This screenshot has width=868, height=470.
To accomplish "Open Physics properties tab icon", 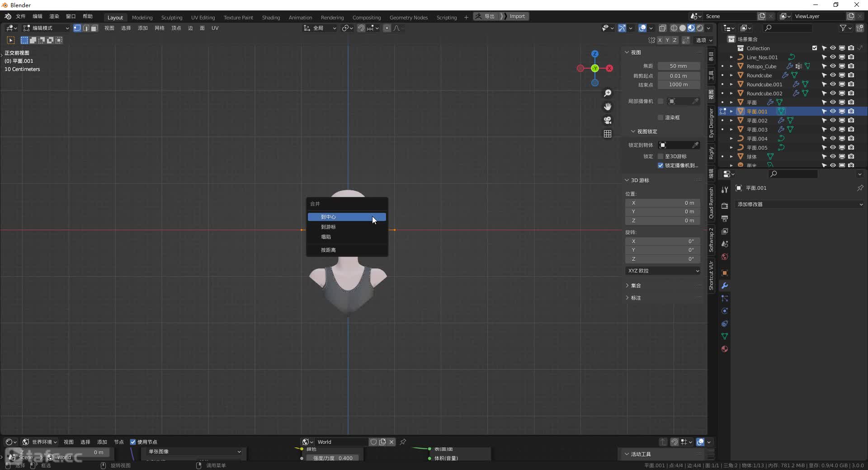I will click(x=725, y=311).
